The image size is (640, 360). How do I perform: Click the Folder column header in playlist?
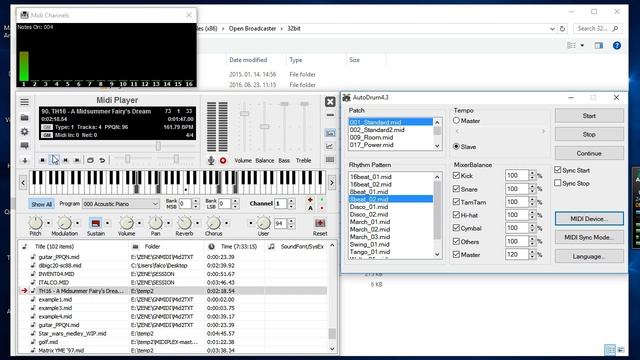[167, 247]
